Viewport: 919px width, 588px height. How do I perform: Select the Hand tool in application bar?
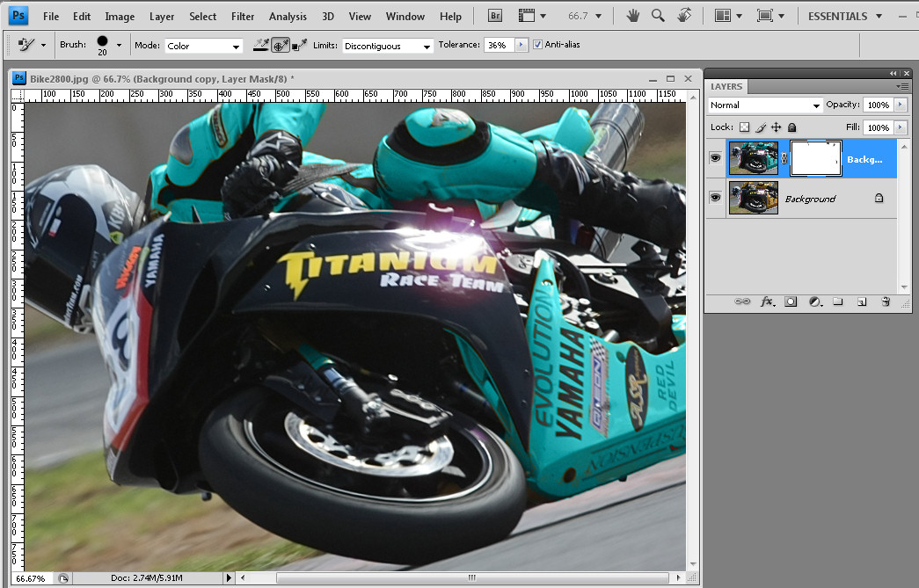(x=632, y=16)
